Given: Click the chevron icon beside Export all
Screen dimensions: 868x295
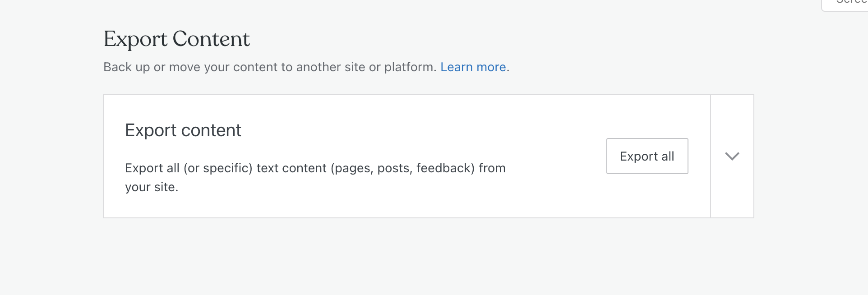Looking at the screenshot, I should coord(732,156).
